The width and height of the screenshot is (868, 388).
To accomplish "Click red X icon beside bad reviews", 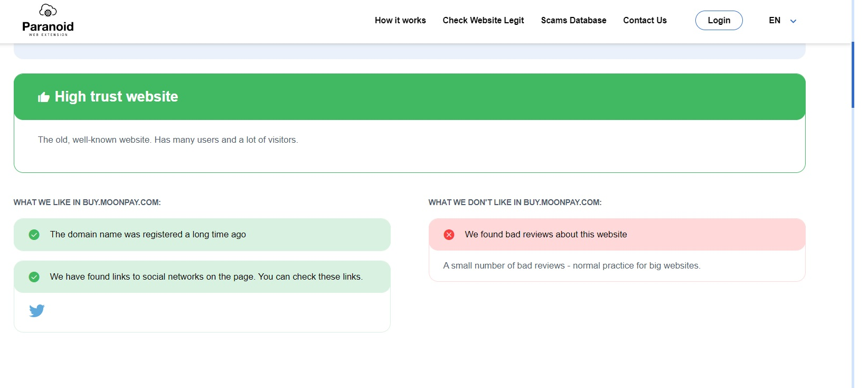I will click(x=449, y=235).
